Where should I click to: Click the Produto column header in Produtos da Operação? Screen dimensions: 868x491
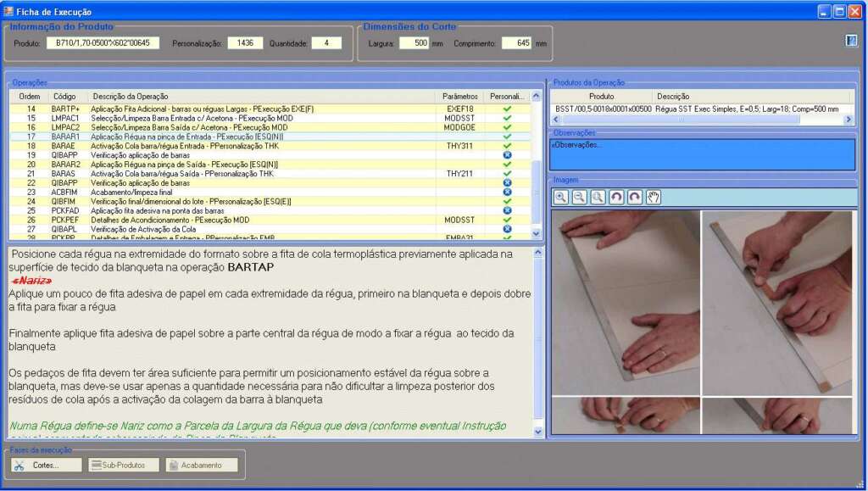601,97
